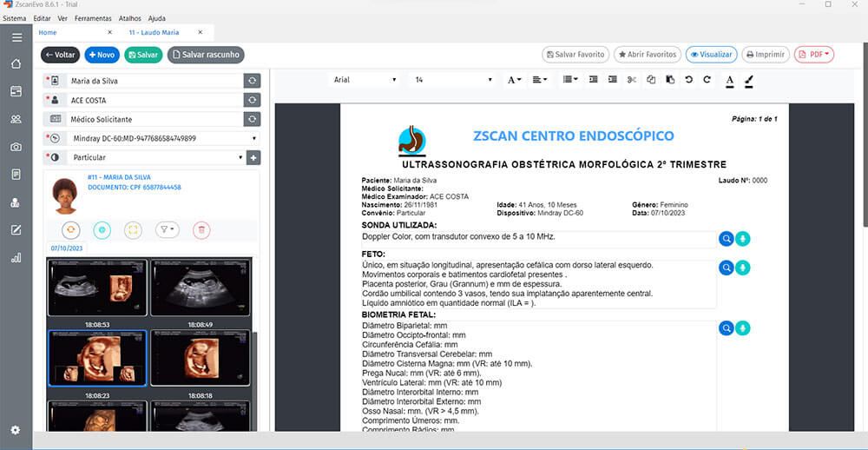
Task: Click the Imprimir print button
Action: [766, 55]
